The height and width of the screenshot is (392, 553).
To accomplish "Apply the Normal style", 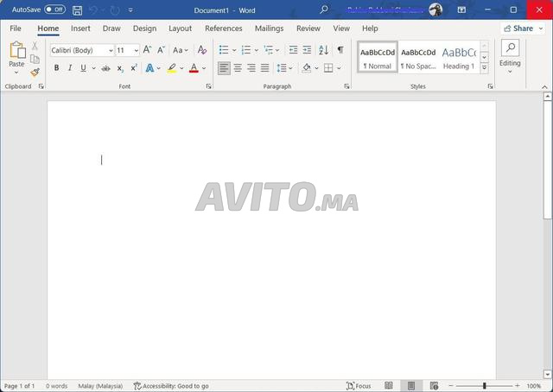I will [378, 57].
